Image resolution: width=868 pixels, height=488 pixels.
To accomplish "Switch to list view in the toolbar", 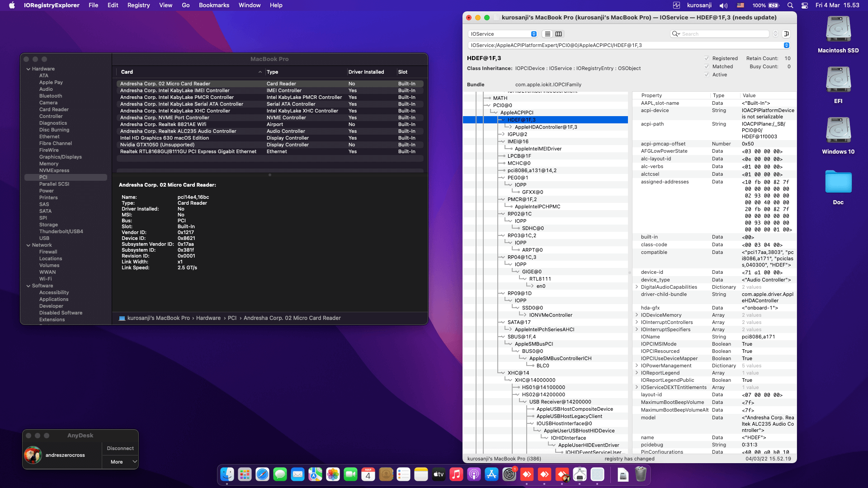I will (547, 34).
